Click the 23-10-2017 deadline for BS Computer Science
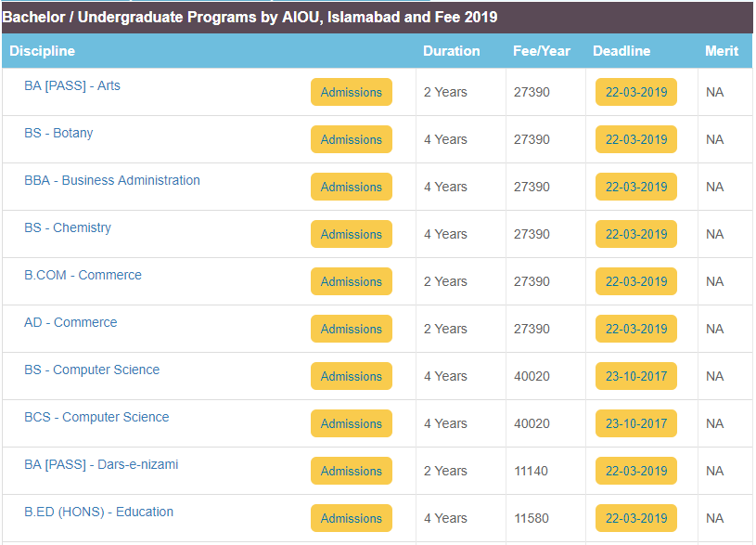 (x=635, y=376)
